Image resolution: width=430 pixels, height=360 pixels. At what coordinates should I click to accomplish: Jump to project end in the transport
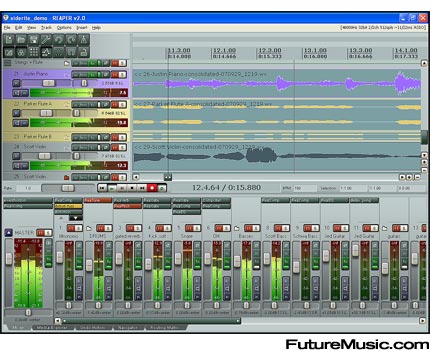[142, 188]
